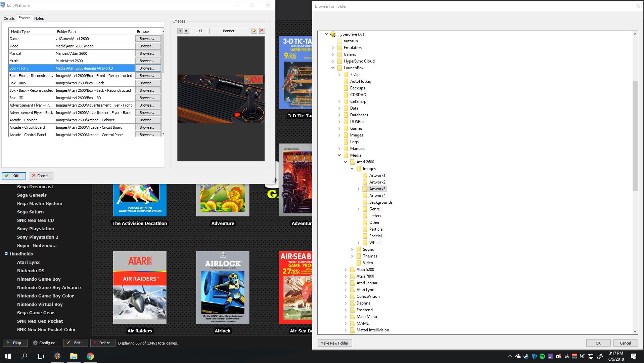Image resolution: width=644 pixels, height=363 pixels.
Task: Expand the Emulators folder node
Action: pos(333,48)
